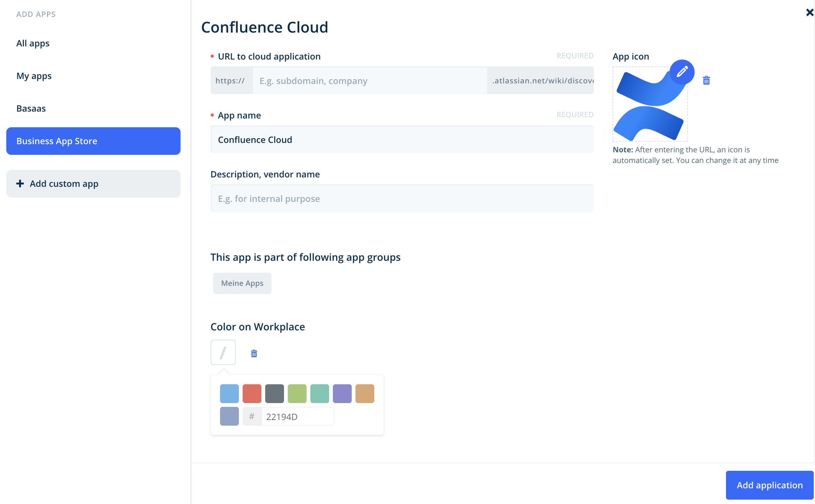Viewport: 815px width, 504px height.
Task: Pick the purple color swatch
Action: (342, 394)
